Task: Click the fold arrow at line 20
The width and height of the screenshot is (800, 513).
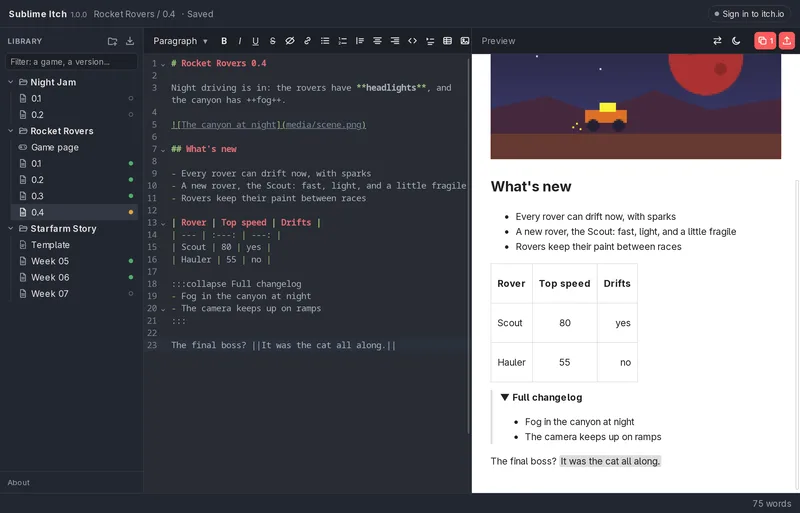Action: coord(163,309)
